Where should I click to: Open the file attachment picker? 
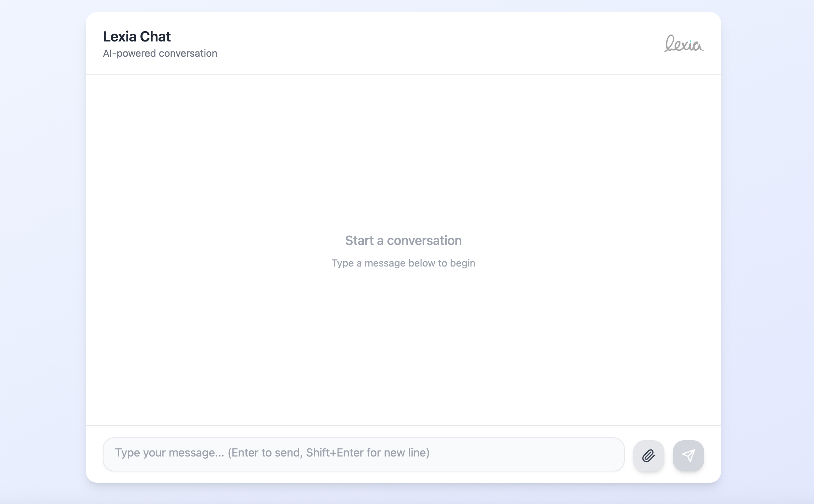click(x=648, y=455)
